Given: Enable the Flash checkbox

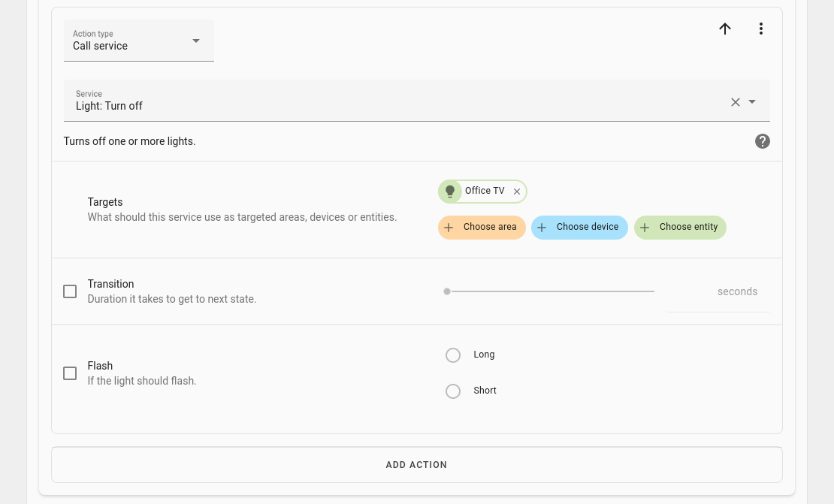Looking at the screenshot, I should coord(70,373).
